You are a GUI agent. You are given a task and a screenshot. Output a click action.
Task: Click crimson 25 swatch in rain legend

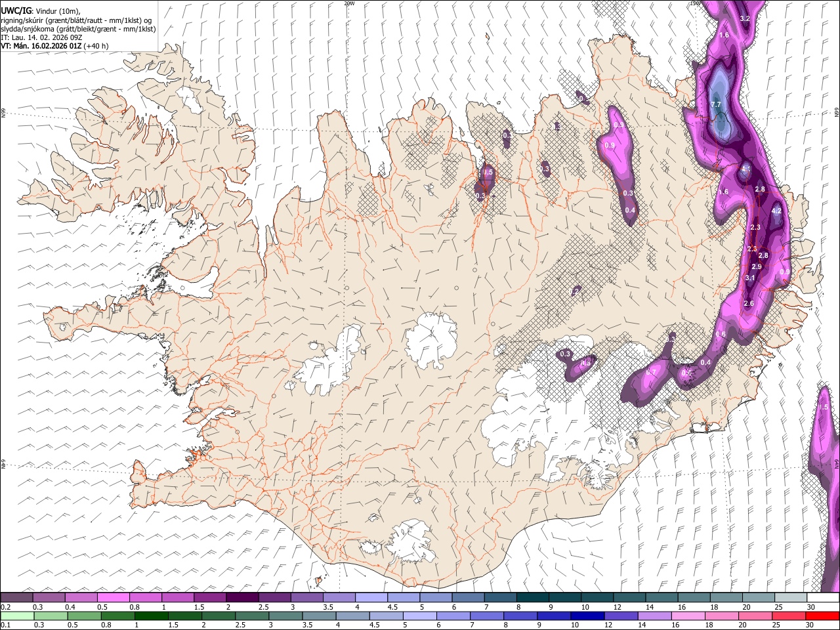788,616
